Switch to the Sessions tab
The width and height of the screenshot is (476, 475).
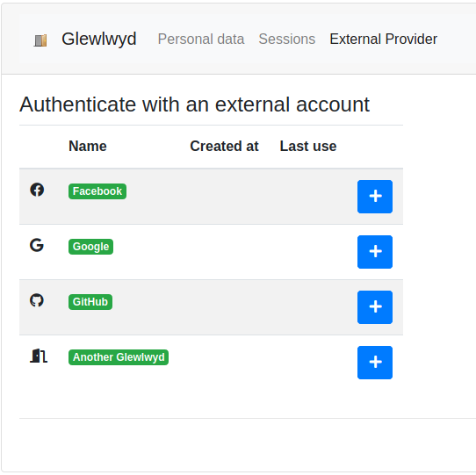(x=287, y=40)
